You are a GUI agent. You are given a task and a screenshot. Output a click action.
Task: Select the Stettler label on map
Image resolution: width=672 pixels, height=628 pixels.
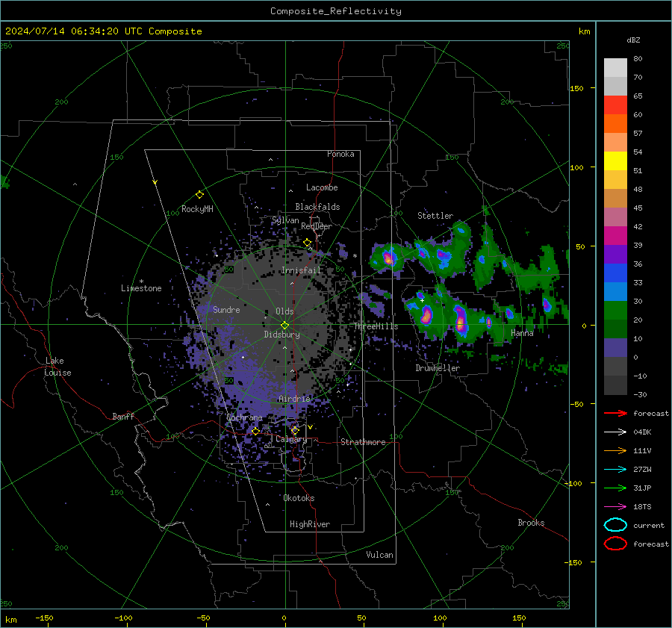tap(435, 216)
